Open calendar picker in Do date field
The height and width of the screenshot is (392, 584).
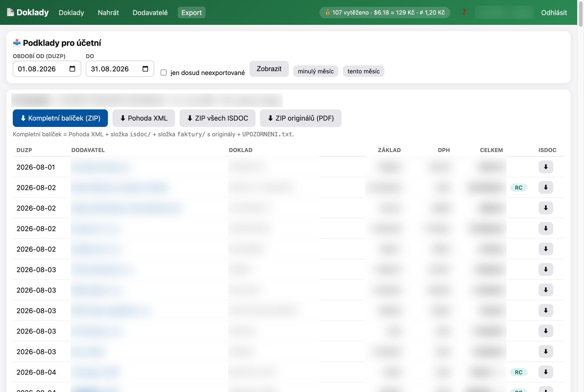(x=145, y=69)
